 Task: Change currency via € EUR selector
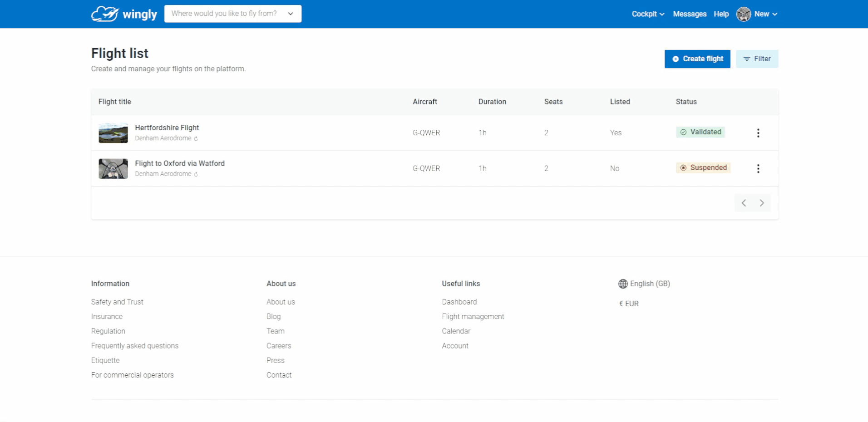coord(629,304)
